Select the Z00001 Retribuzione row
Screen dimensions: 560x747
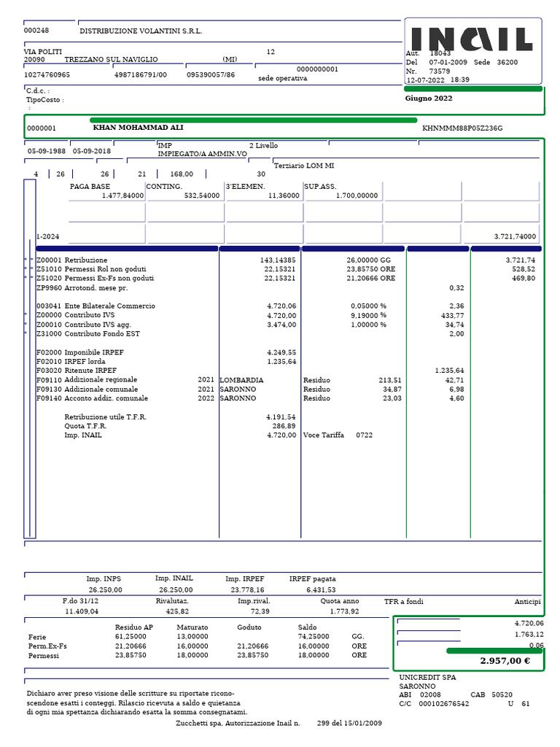286,260
